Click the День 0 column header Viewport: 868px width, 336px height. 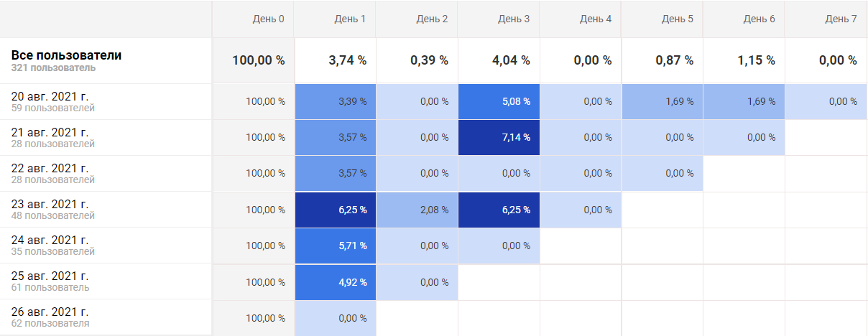(x=268, y=19)
